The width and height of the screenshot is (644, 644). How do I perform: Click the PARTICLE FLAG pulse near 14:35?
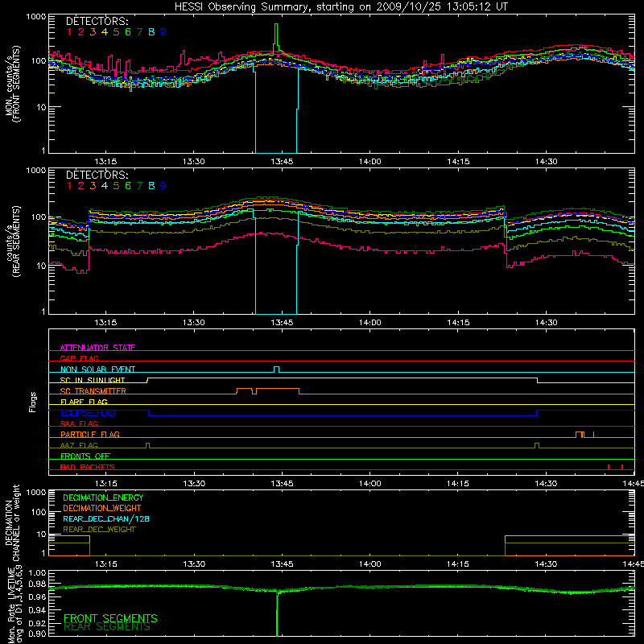(x=580, y=435)
